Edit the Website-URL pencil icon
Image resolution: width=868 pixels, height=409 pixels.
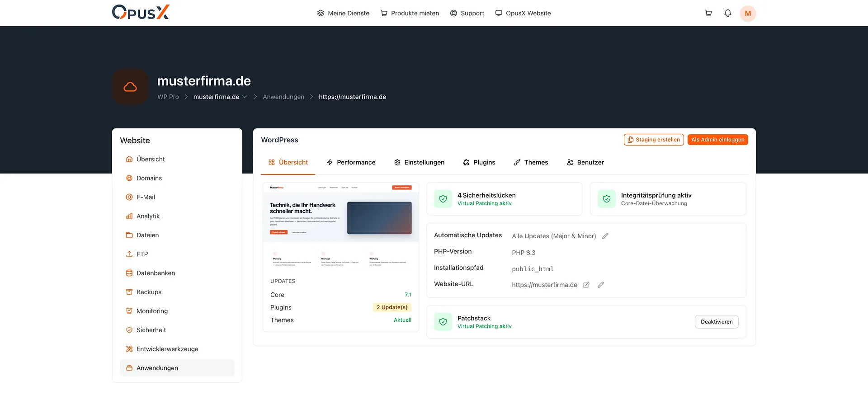tap(601, 285)
